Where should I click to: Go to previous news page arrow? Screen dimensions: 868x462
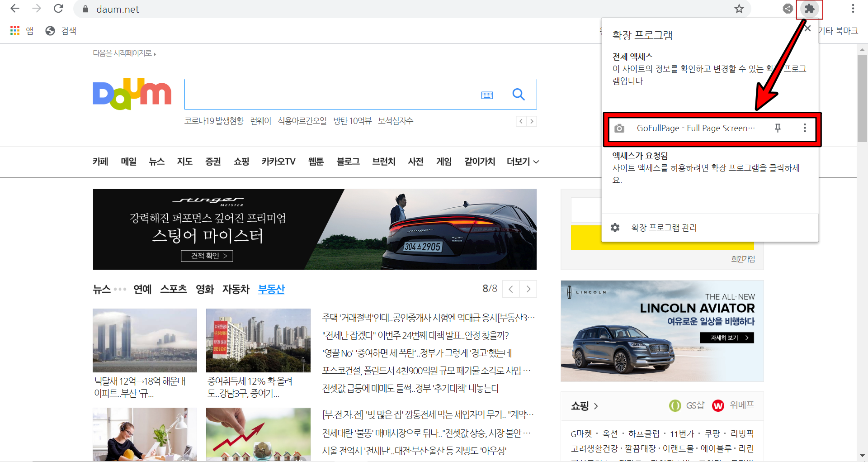coord(511,289)
